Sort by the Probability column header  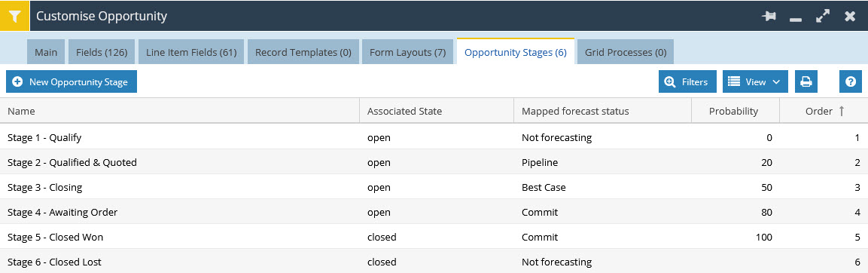click(x=736, y=111)
